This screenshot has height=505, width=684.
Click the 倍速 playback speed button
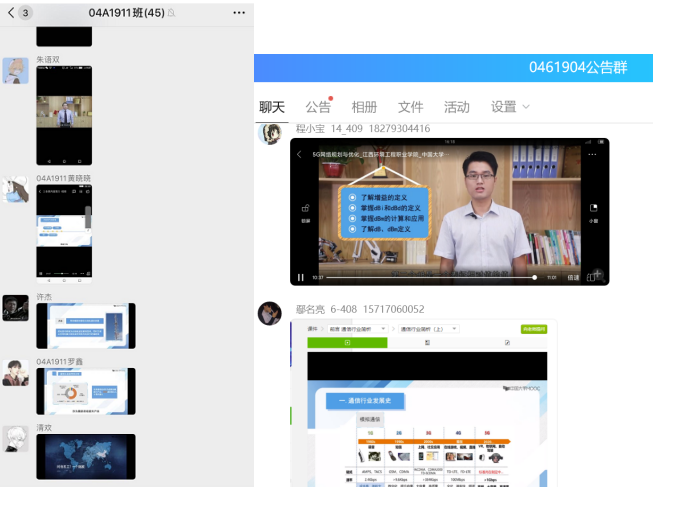coord(573,277)
